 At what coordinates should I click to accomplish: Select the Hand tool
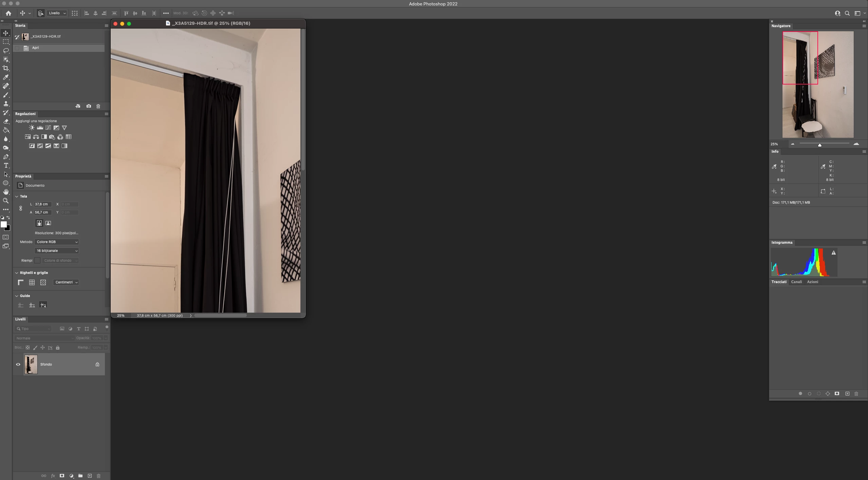tap(6, 192)
